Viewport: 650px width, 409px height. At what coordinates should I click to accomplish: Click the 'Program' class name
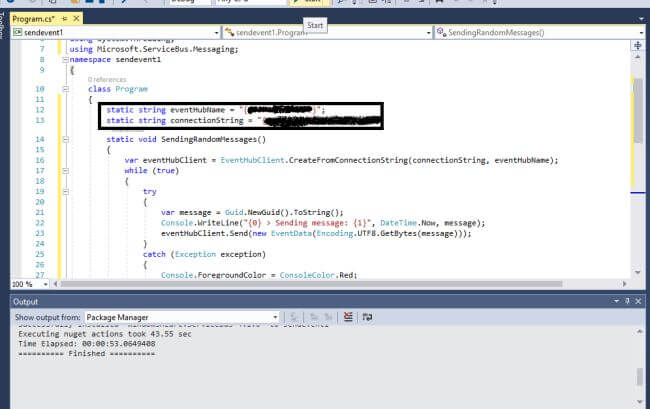point(131,89)
